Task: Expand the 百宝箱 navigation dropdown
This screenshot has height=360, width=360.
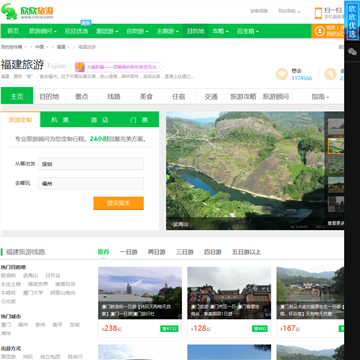Action: point(248,31)
